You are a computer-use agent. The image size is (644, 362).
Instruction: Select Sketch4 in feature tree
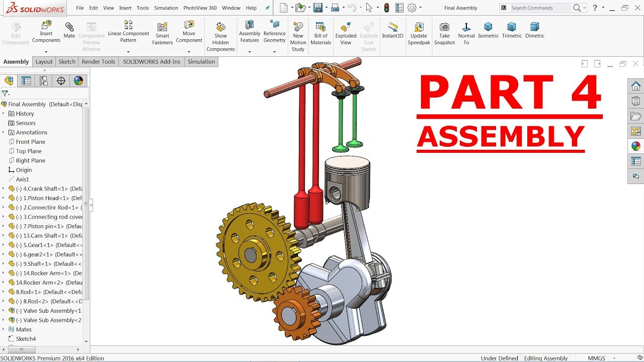click(x=26, y=339)
